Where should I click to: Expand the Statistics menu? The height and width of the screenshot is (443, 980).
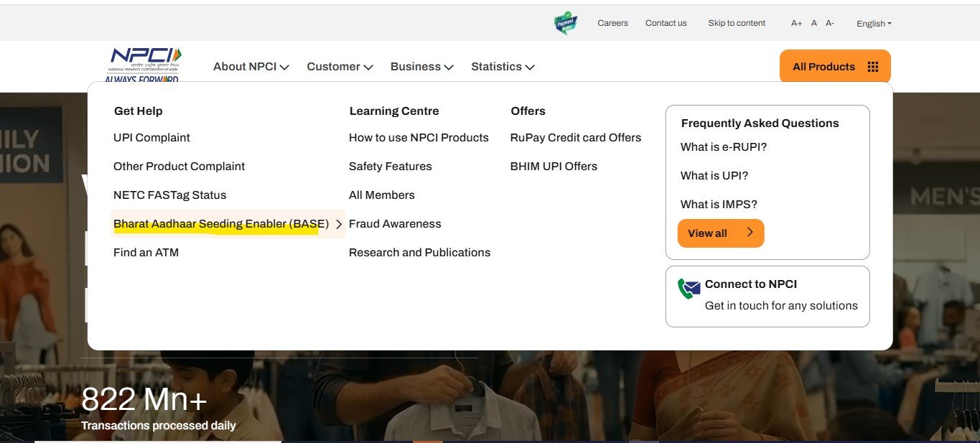503,67
